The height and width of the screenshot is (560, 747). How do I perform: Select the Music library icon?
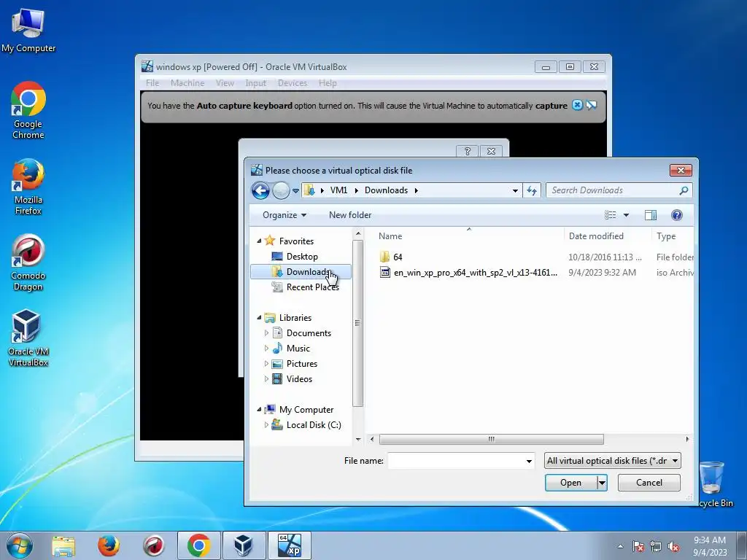click(277, 348)
